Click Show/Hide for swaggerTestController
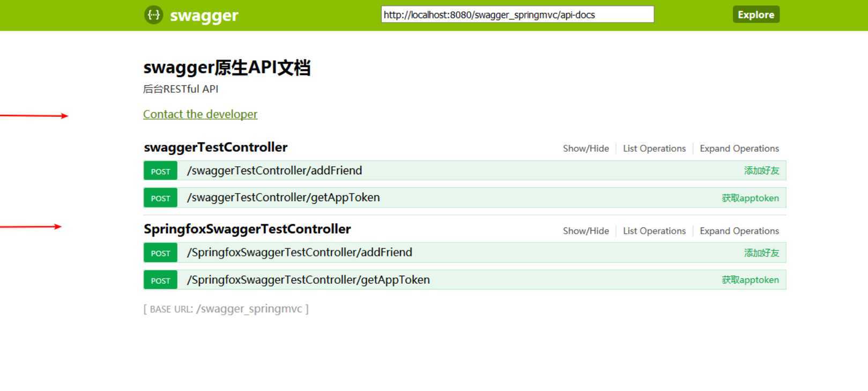The height and width of the screenshot is (391, 868). (586, 149)
